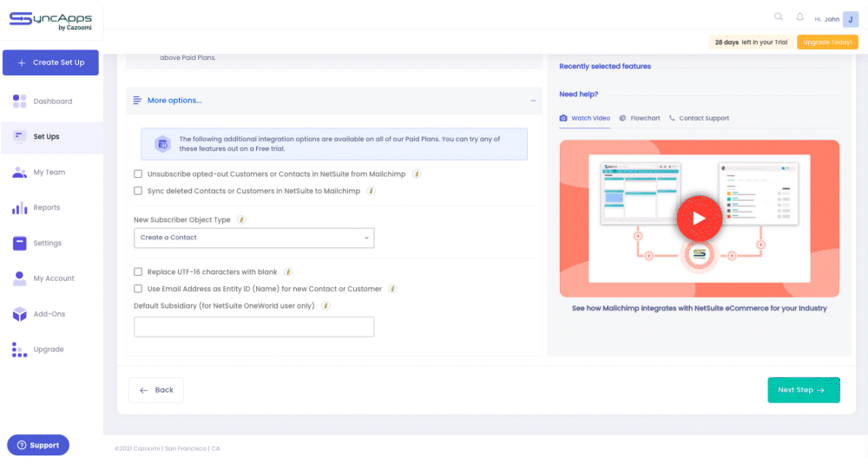Click info icon next to New Subscriber Object Type
Viewport: 868px width, 470px height.
[241, 219]
